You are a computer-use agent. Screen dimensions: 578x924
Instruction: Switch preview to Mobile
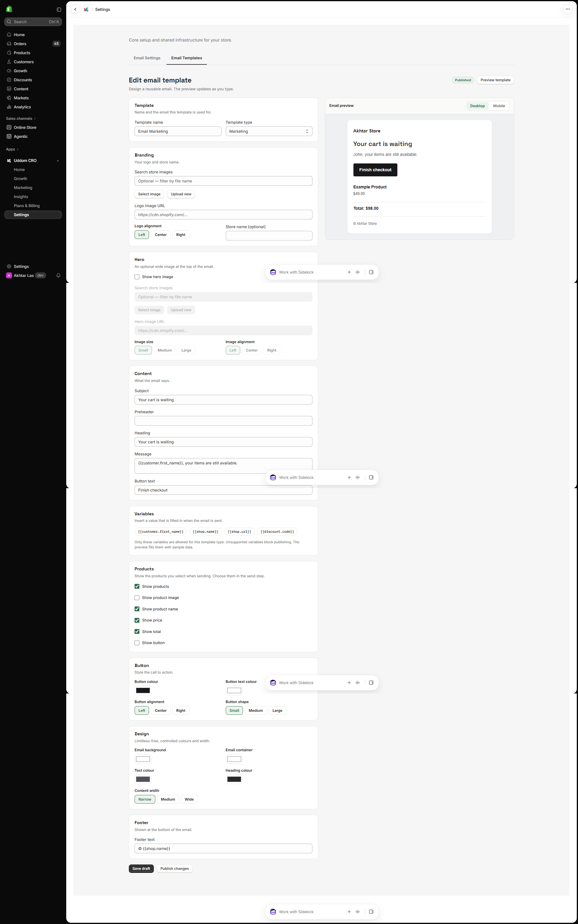[x=499, y=106]
